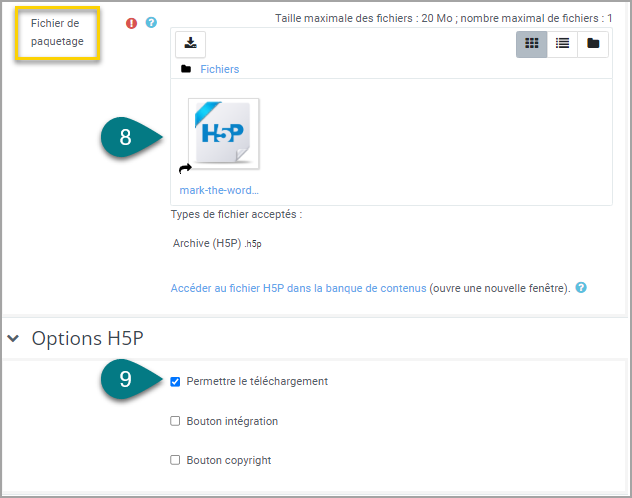Click the add file upload icon
The height and width of the screenshot is (498, 632).
[190, 44]
